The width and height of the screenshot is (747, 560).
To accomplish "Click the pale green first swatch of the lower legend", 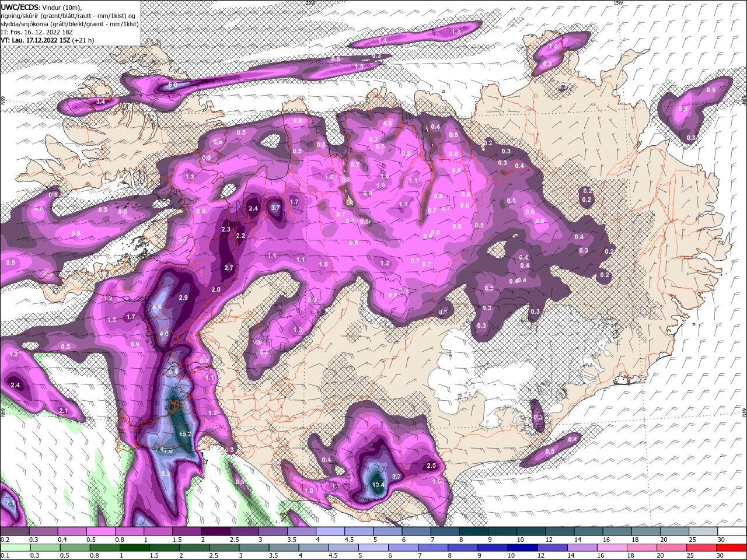I will click(15, 548).
